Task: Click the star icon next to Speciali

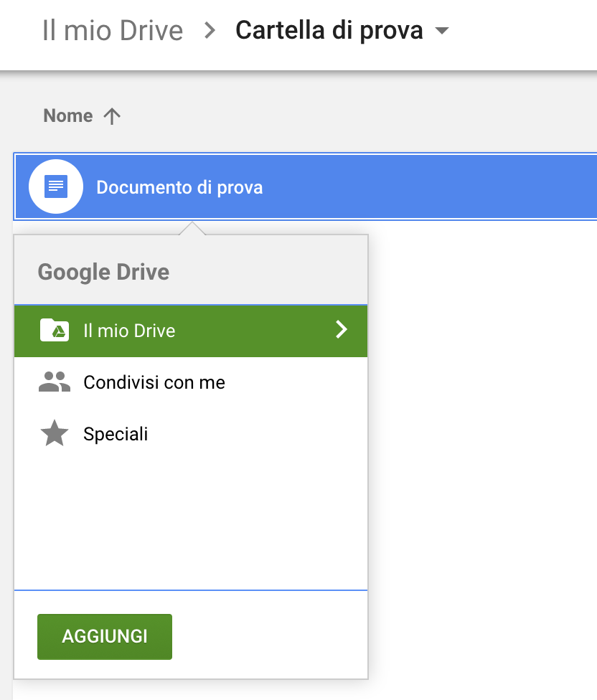Action: pos(55,433)
